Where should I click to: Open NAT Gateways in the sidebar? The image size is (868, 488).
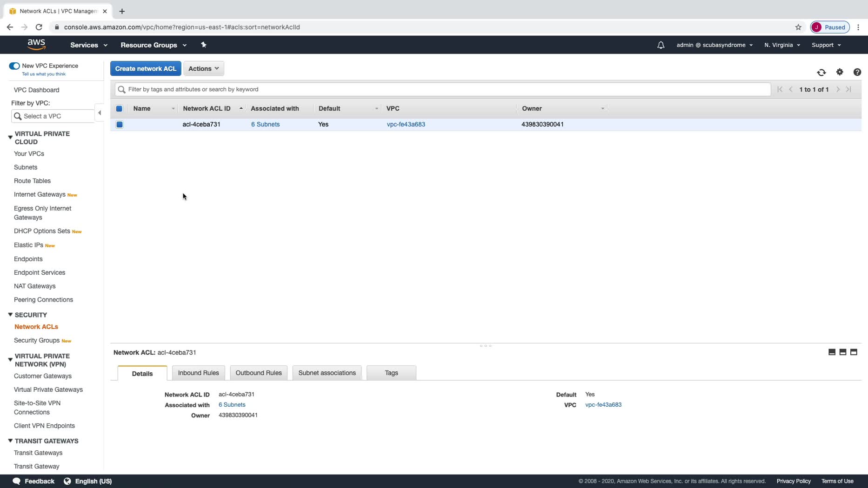click(x=34, y=286)
